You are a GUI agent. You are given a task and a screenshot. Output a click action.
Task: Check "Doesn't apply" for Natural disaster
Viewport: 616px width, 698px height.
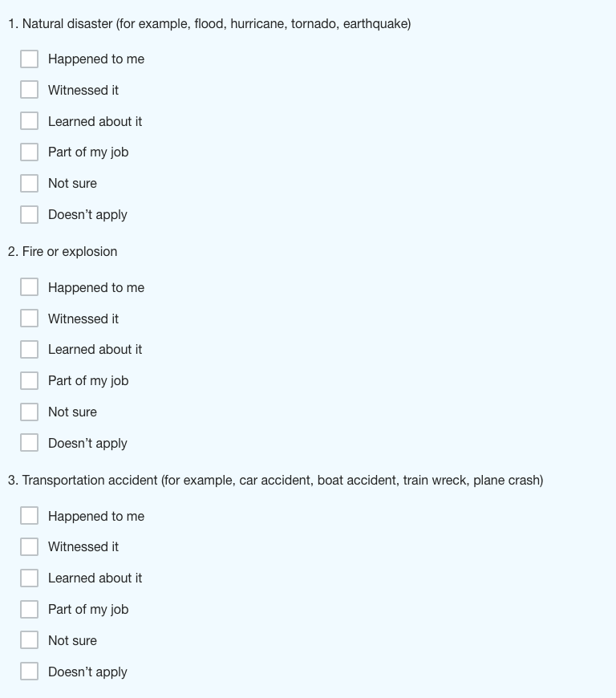pyautogui.click(x=30, y=214)
